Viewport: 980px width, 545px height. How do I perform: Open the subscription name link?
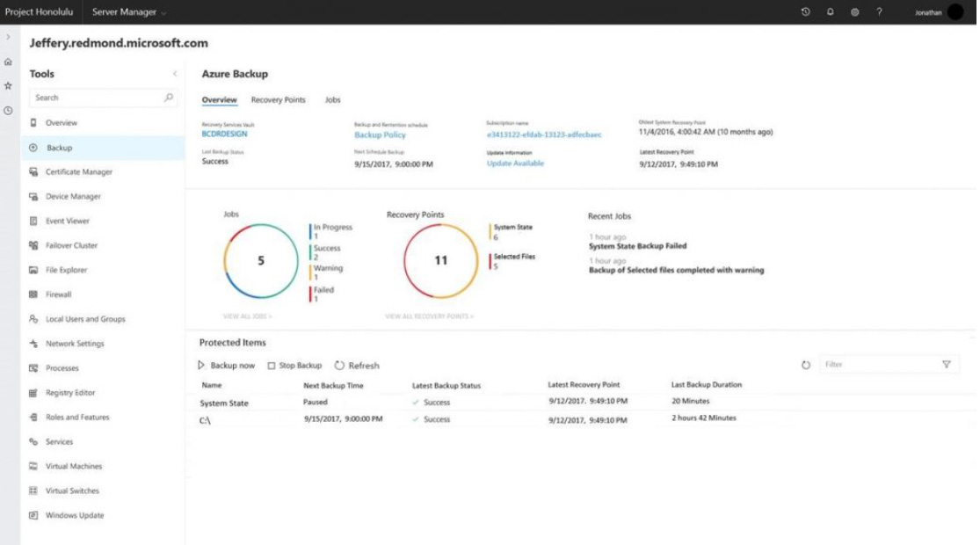click(x=544, y=134)
